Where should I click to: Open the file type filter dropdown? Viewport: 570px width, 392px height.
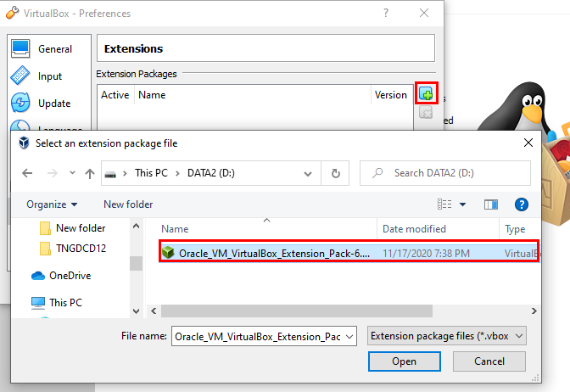[449, 336]
